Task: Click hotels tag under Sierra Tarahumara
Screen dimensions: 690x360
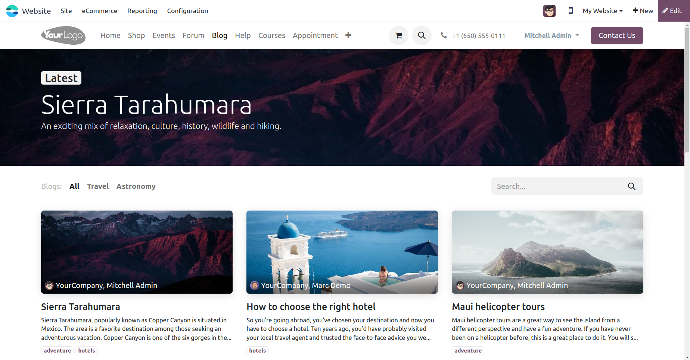Action: (87, 351)
